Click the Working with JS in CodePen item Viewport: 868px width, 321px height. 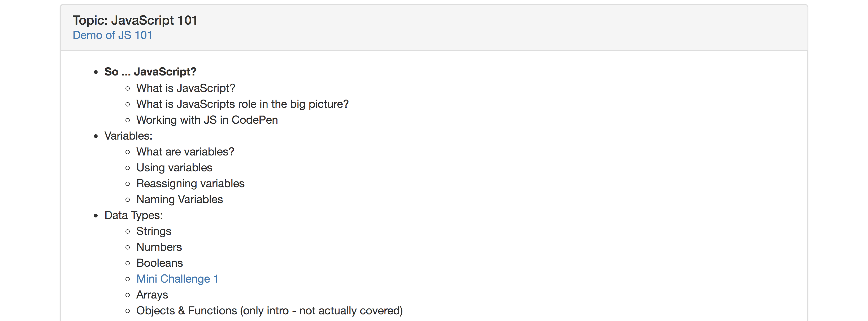click(x=207, y=120)
